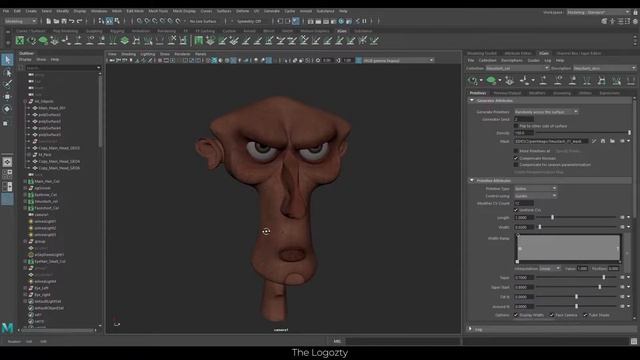Click green X XGen window shelf icon
The width and height of the screenshot is (640, 360).
(x=20, y=40)
